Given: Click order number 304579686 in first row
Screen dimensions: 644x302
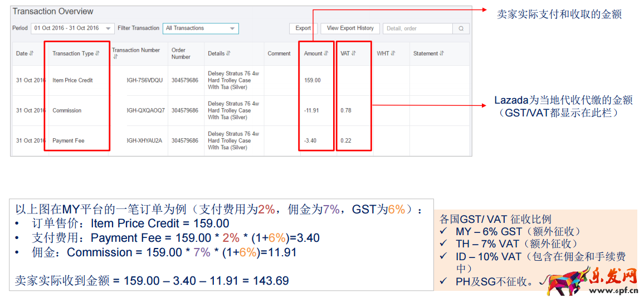Looking at the screenshot, I should (x=185, y=81).
